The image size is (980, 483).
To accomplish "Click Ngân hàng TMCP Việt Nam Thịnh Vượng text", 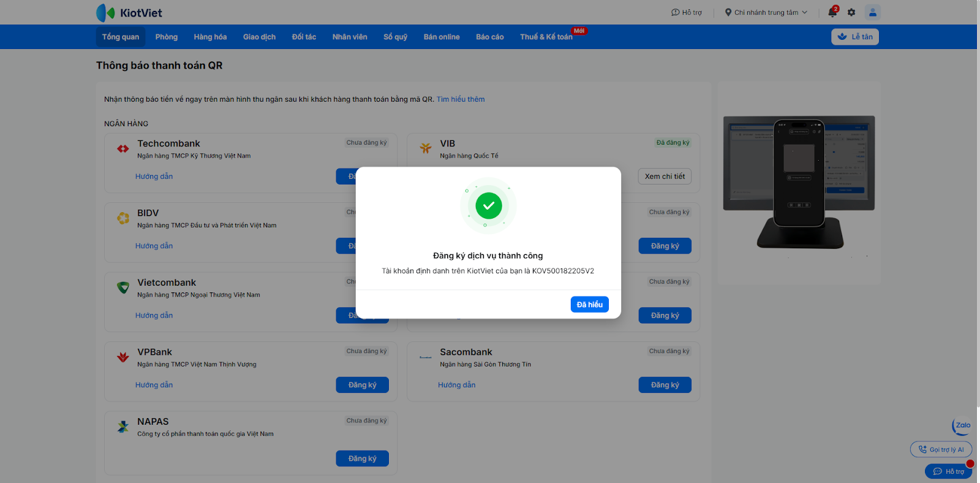I will (197, 364).
